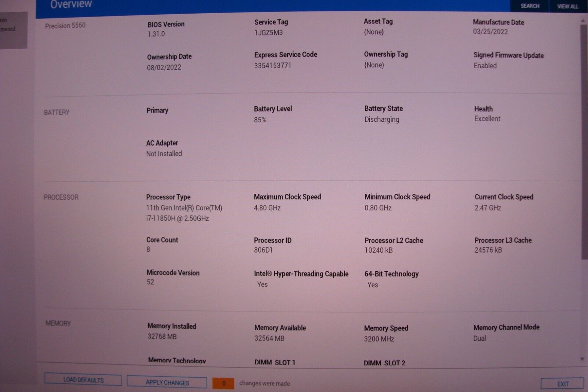Select Manufacture Date 03/25/2022

tap(490, 32)
